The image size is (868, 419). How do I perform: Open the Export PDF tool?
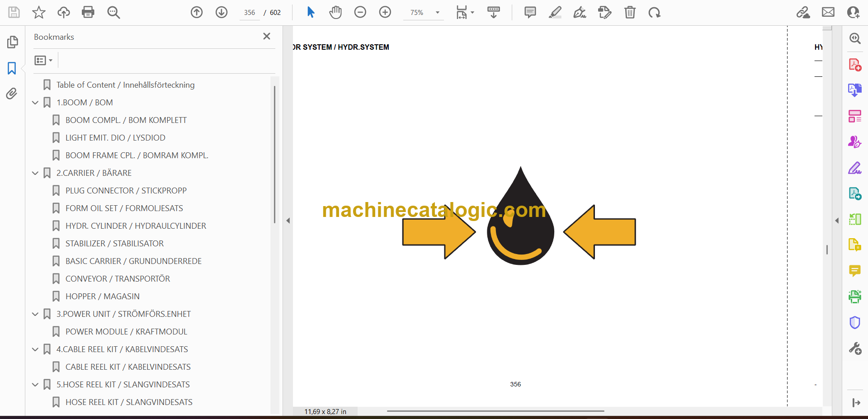tap(855, 90)
